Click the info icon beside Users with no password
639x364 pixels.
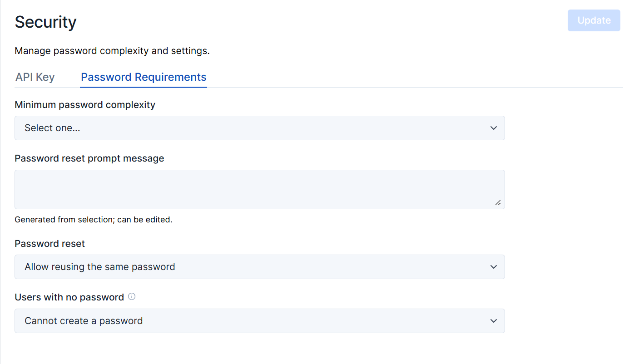(x=132, y=297)
